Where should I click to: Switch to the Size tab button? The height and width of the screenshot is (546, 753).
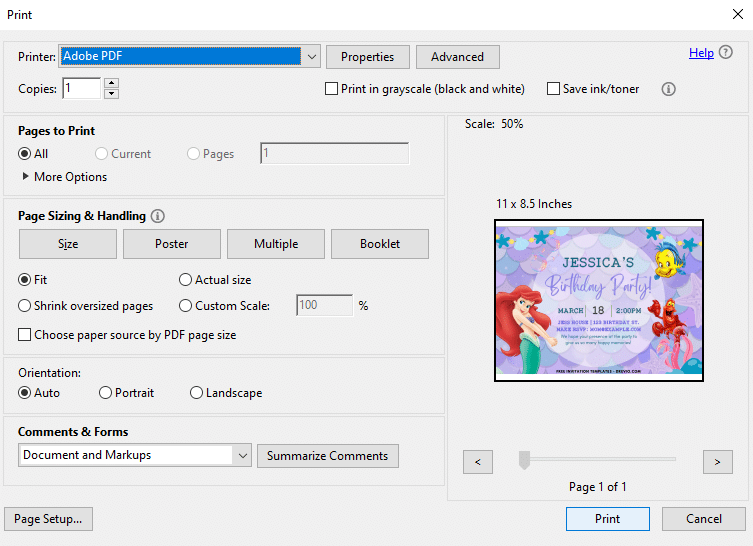point(68,244)
